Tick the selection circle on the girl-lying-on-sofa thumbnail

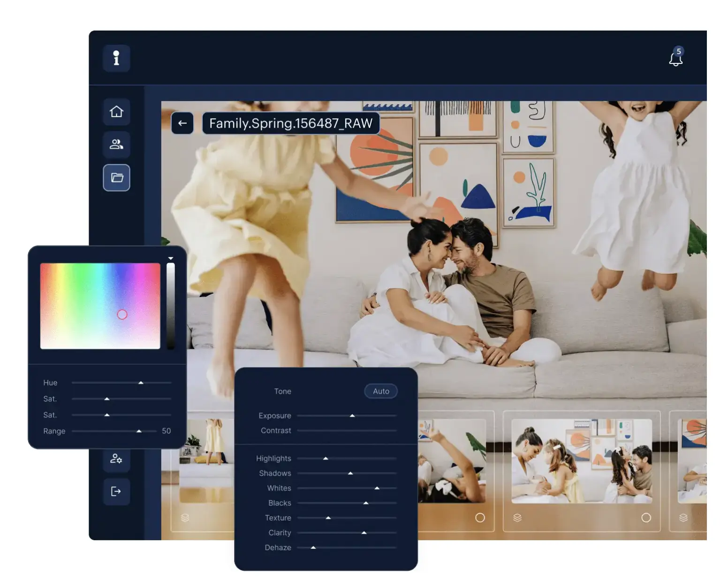coord(480,518)
